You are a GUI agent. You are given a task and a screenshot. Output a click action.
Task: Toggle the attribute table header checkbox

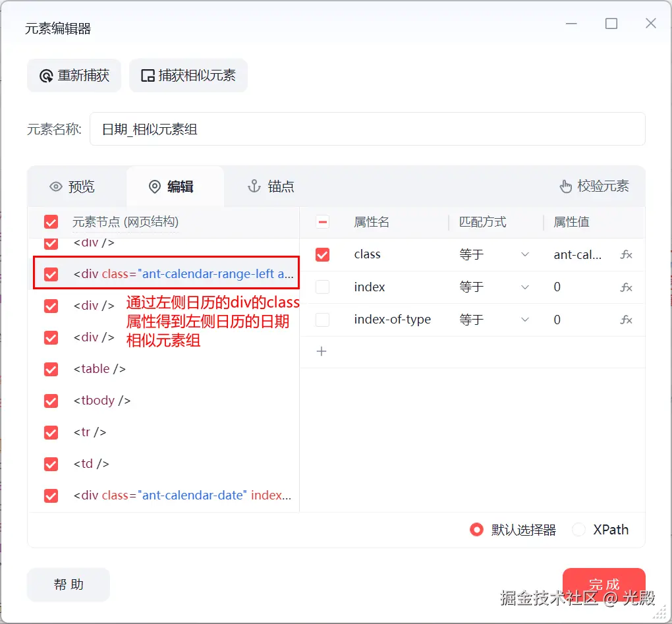[x=323, y=222]
